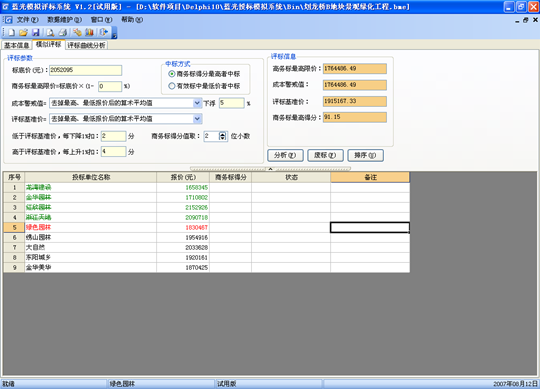
Task: Click the 商务标最高得分 value 91.15
Action: pyautogui.click(x=355, y=117)
